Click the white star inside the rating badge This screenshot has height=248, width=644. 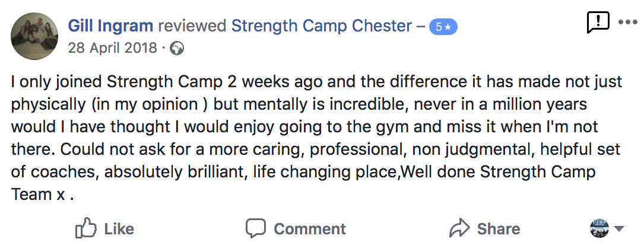click(448, 27)
